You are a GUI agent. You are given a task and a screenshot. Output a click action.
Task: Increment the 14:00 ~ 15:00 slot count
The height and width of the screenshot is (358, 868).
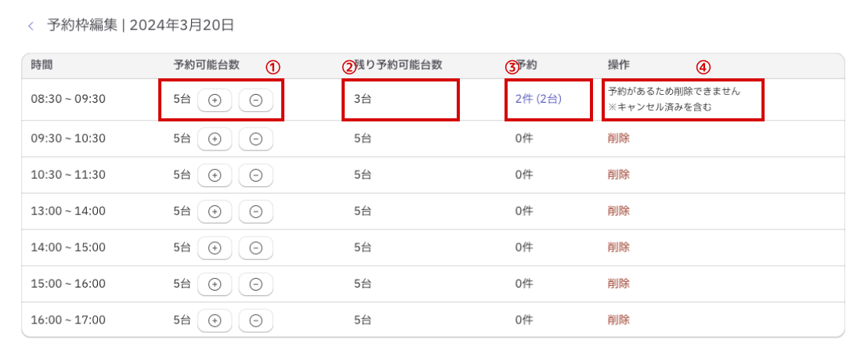tap(215, 248)
